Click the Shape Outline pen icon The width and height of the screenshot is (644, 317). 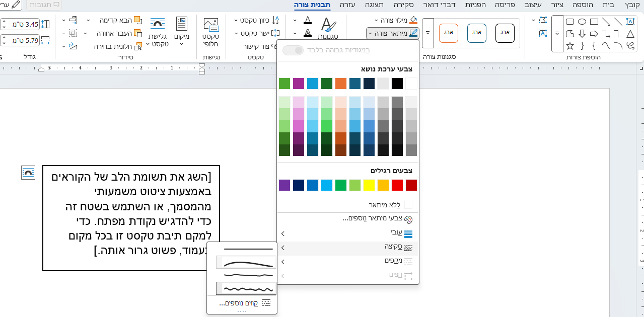[414, 33]
